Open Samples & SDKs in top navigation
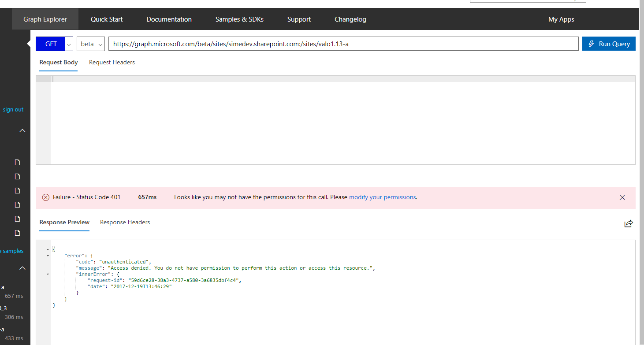This screenshot has width=644, height=345. pyautogui.click(x=239, y=19)
